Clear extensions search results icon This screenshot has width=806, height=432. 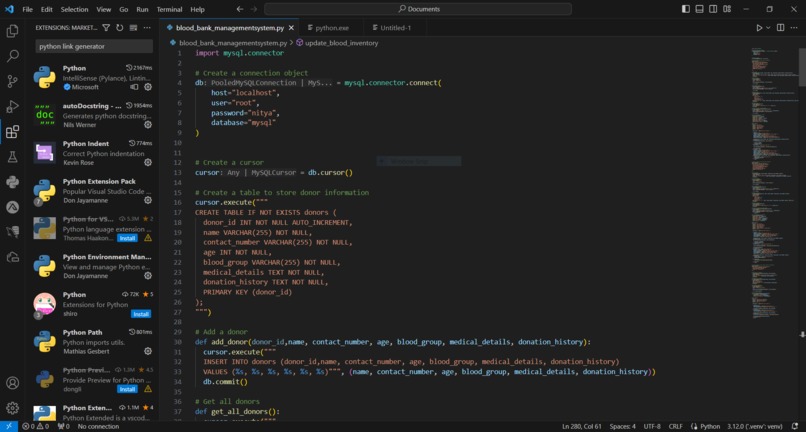(133, 28)
